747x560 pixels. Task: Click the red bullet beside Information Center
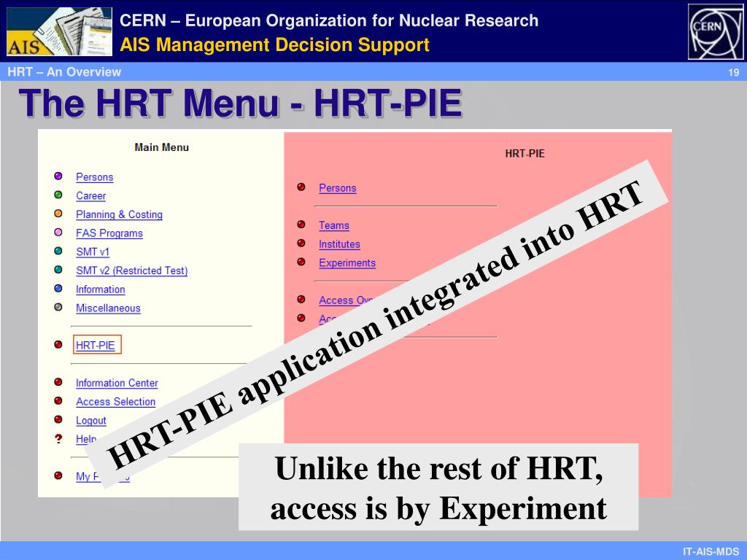point(58,382)
